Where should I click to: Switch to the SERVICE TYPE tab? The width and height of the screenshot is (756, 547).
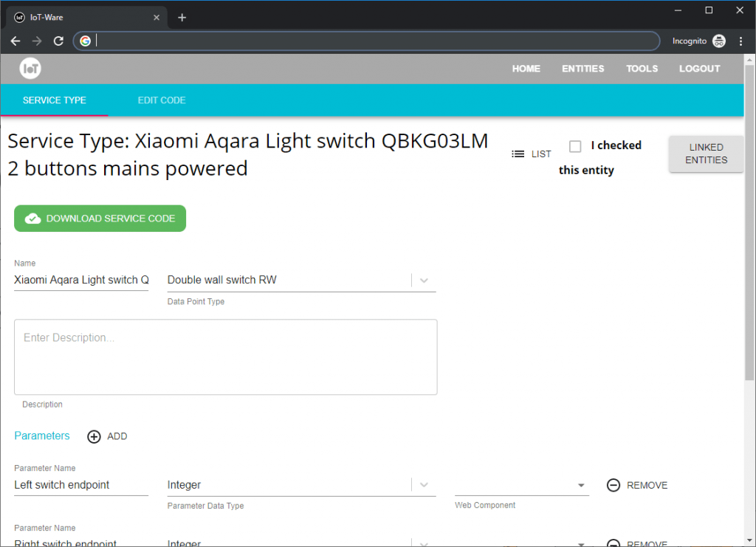55,100
